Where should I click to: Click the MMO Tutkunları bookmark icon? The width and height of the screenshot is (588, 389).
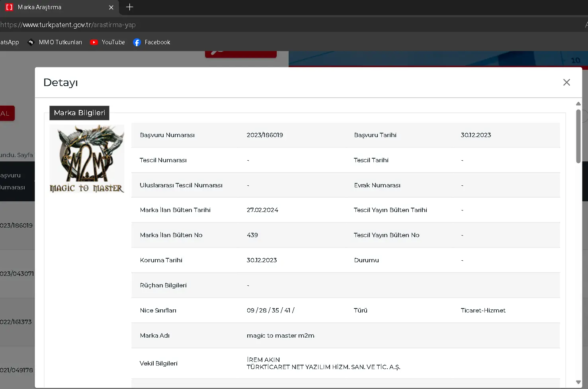coord(31,42)
